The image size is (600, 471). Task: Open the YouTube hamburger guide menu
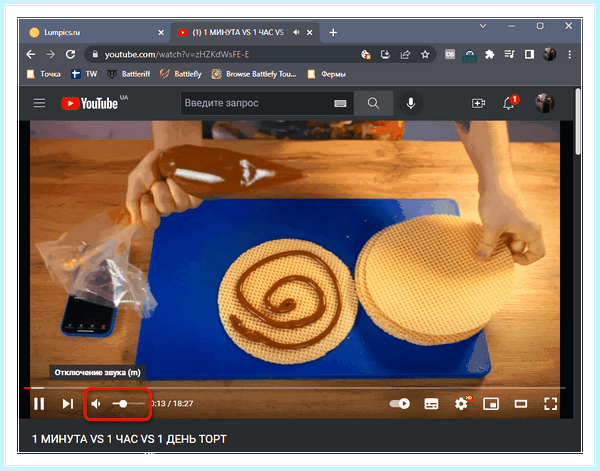pyautogui.click(x=39, y=103)
